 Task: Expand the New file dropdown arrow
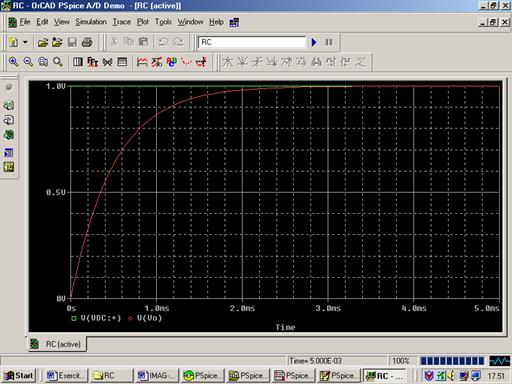[25, 42]
